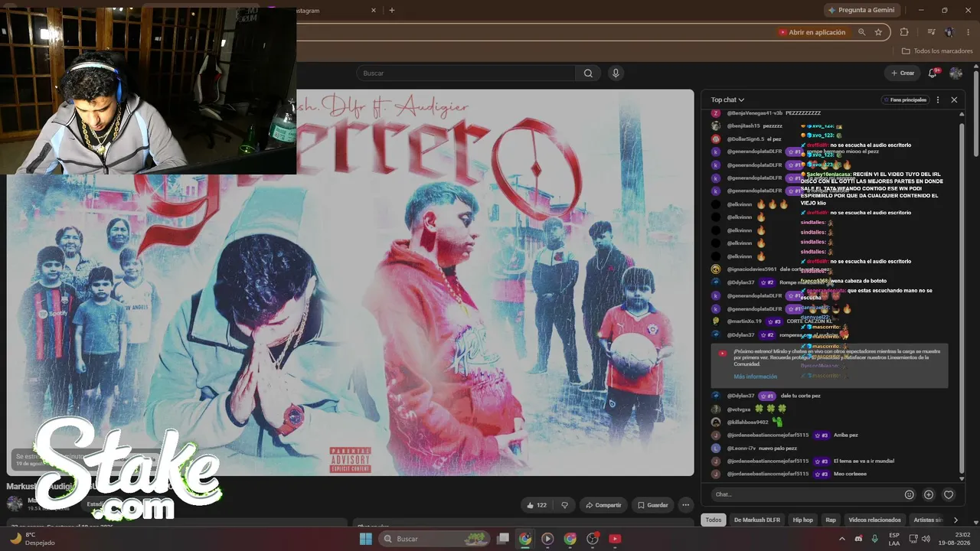Like the video with 122 likes
The image size is (980, 551).
click(537, 505)
